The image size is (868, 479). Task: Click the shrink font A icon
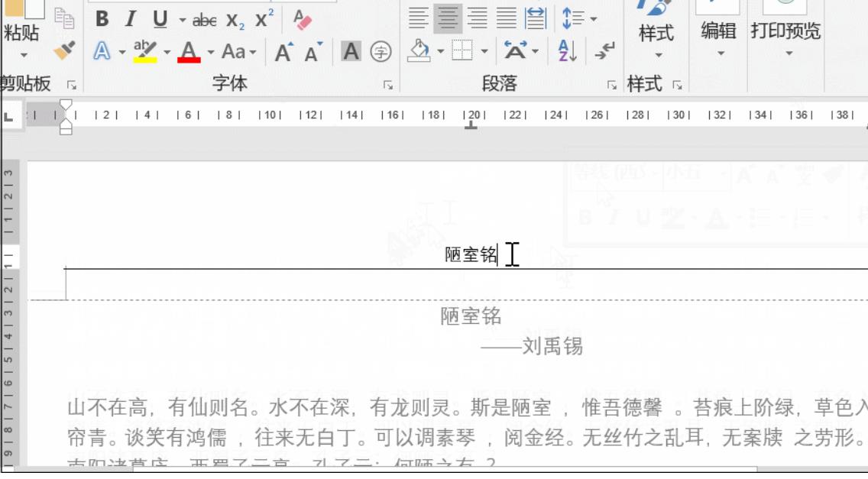(x=313, y=50)
